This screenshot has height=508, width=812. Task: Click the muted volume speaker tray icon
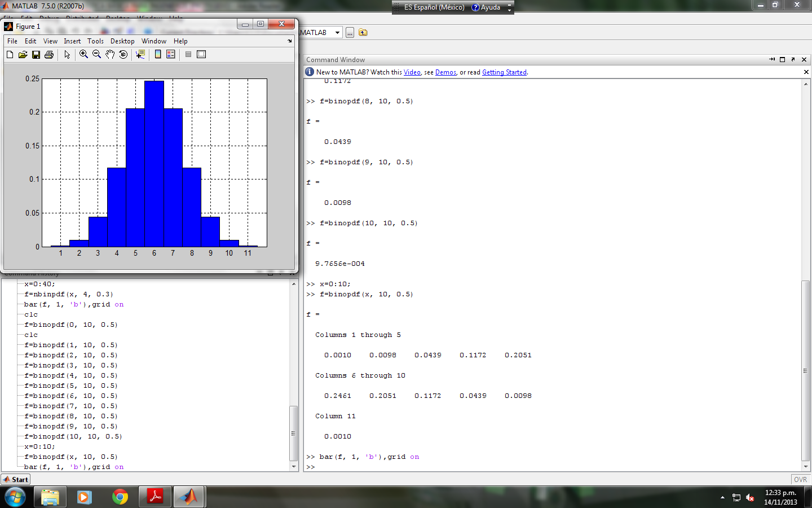click(x=750, y=497)
